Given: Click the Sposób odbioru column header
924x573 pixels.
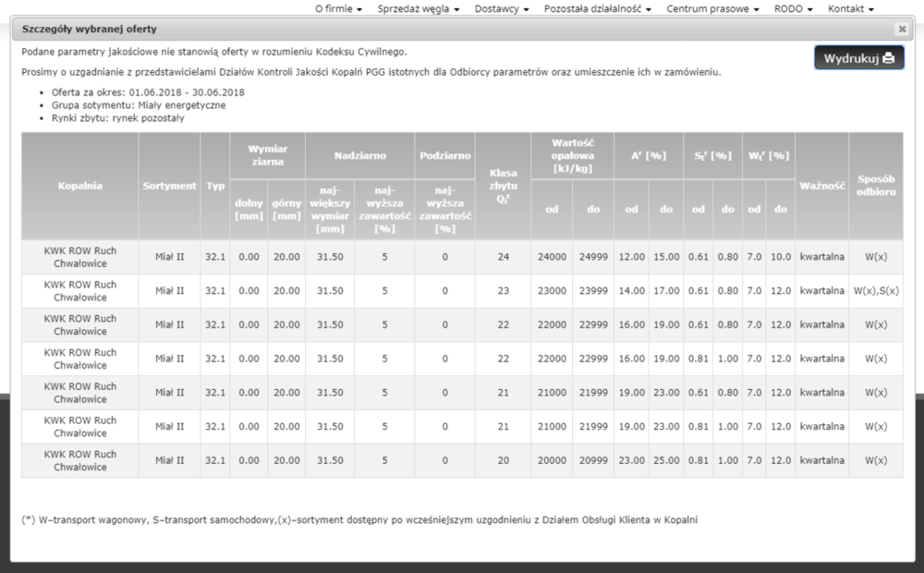Looking at the screenshot, I should pos(875,186).
